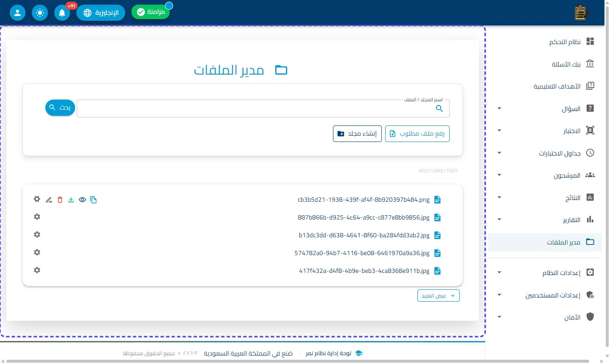Toggle the light/dark theme sun button
Image resolution: width=610 pixels, height=364 pixels.
pos(40,13)
